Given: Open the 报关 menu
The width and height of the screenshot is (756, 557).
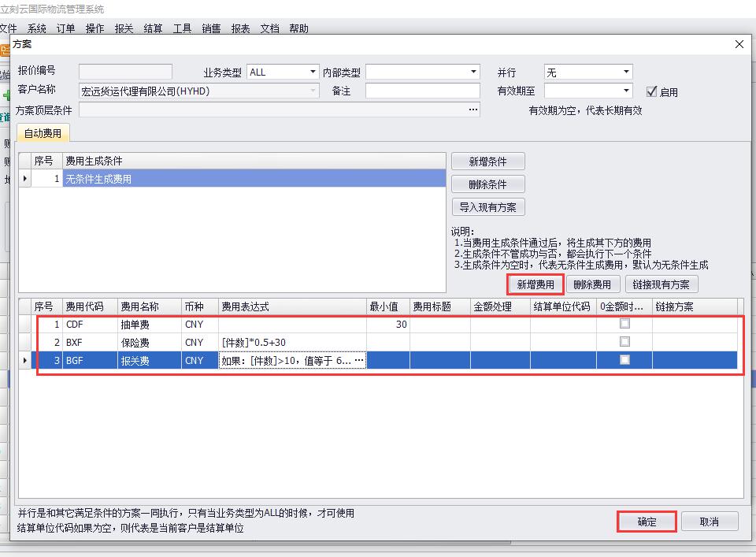Looking at the screenshot, I should [124, 28].
